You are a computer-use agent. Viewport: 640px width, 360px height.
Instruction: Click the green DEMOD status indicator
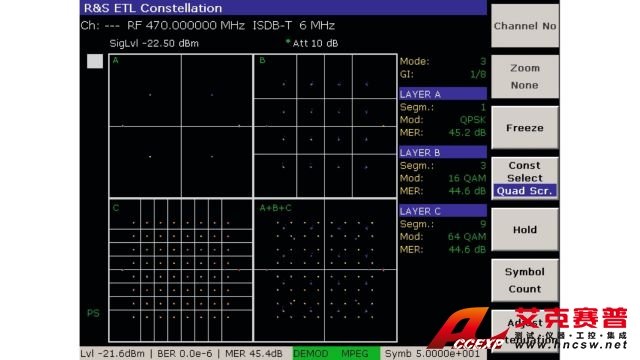[311, 353]
